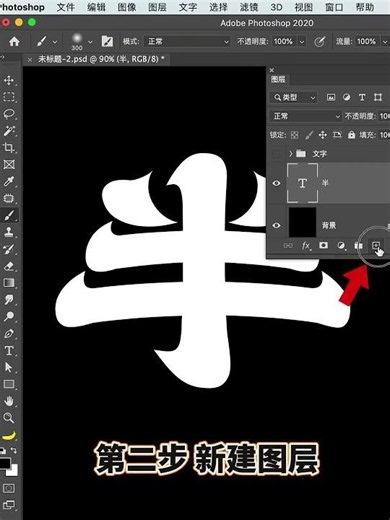The height and width of the screenshot is (520, 390).
Task: Open the 文件 menu
Action: pyautogui.click(x=65, y=7)
